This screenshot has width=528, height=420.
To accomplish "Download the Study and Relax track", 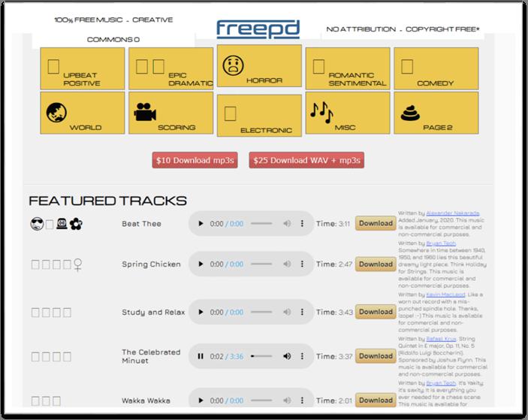I will [376, 312].
